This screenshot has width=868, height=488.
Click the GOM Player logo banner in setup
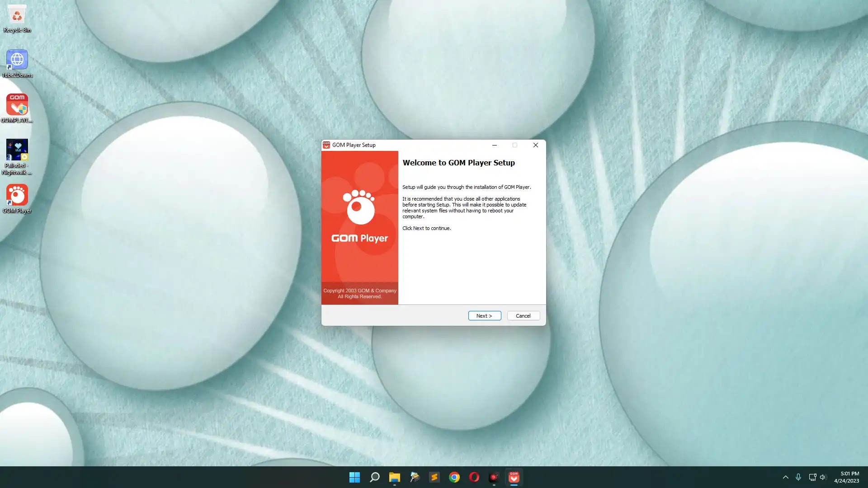coord(359,227)
